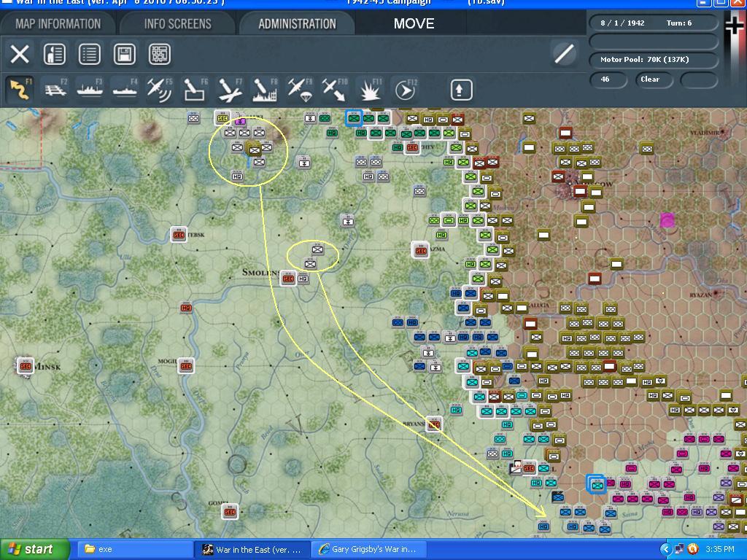Select the F8 bomb city mode icon

(x=265, y=90)
